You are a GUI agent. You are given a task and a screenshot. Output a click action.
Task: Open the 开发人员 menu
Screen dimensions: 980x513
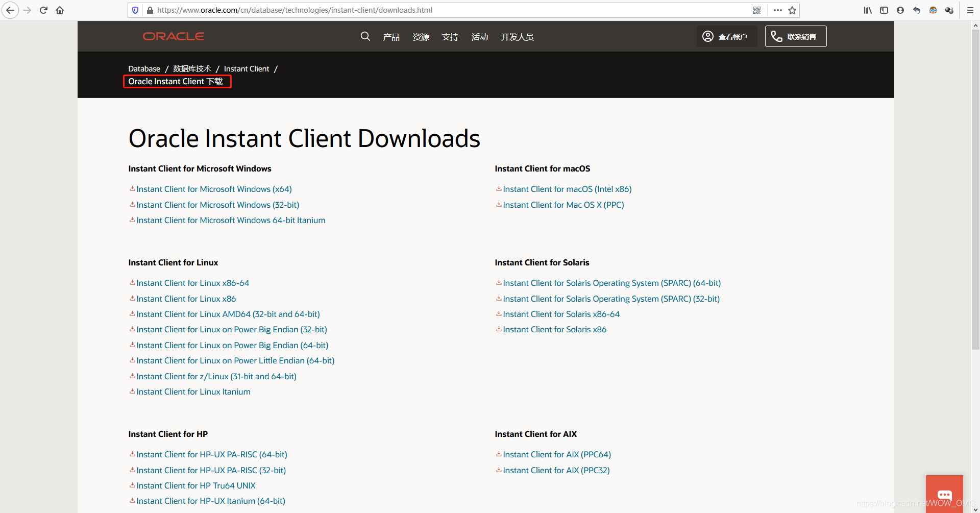[x=517, y=37]
